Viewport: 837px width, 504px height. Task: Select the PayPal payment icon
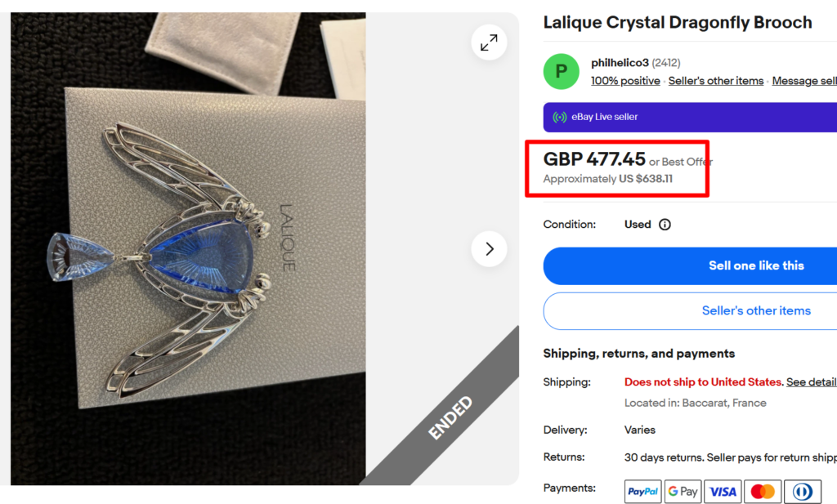[x=642, y=491]
